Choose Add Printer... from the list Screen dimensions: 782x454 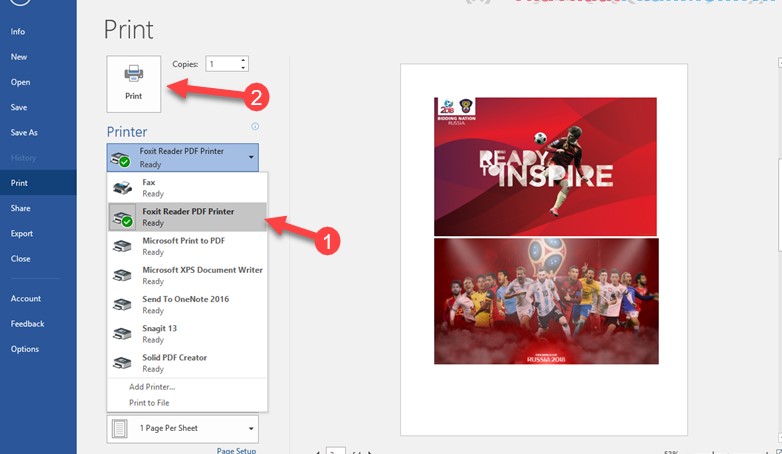coord(152,387)
